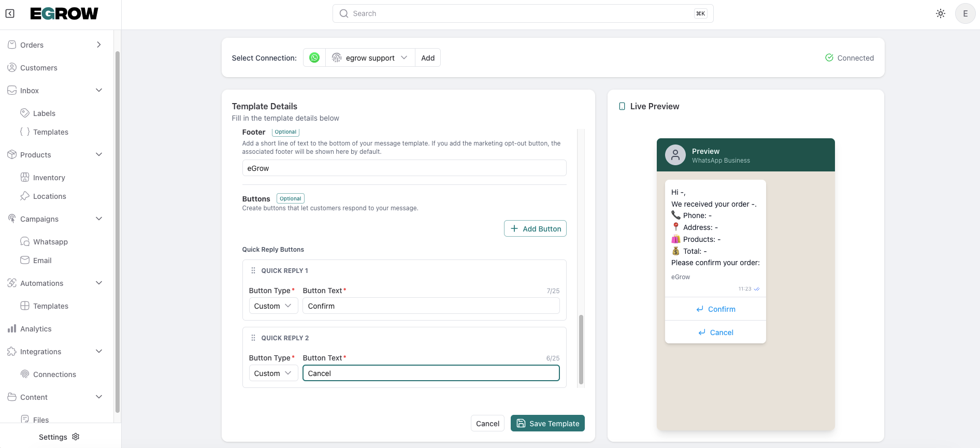This screenshot has height=448, width=980.
Task: Open the user avatar E menu
Action: click(965, 13)
